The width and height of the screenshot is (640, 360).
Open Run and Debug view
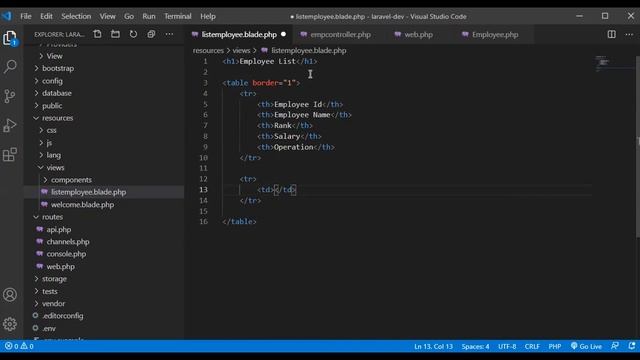(x=10, y=125)
